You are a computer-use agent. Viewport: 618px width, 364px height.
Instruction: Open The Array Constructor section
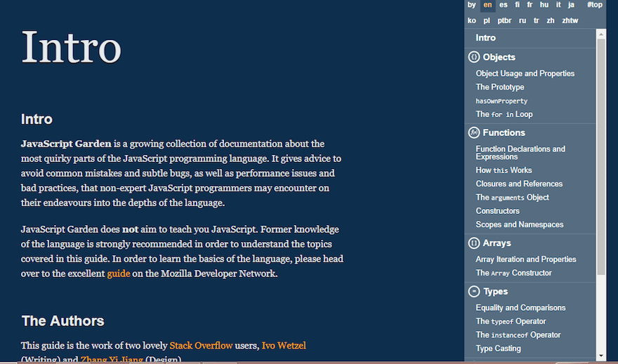click(x=513, y=273)
